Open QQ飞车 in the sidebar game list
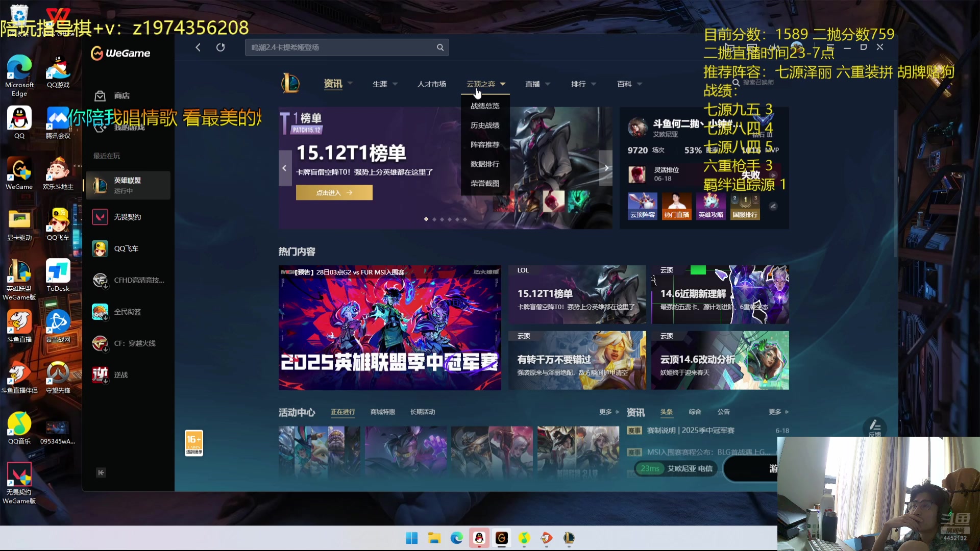980x551 pixels. pos(128,248)
